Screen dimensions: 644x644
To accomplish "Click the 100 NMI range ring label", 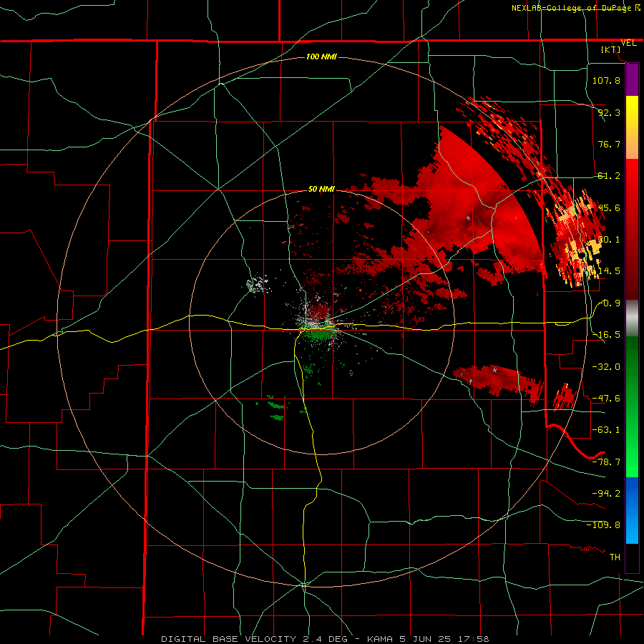I will [321, 57].
